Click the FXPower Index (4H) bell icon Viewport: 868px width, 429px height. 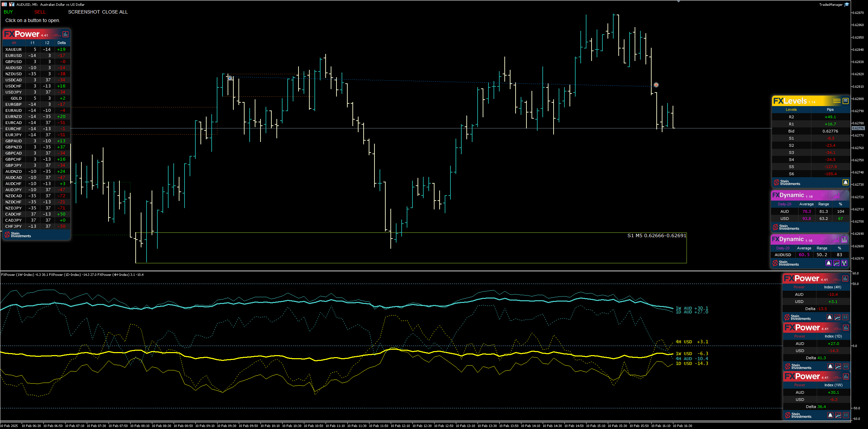830,317
